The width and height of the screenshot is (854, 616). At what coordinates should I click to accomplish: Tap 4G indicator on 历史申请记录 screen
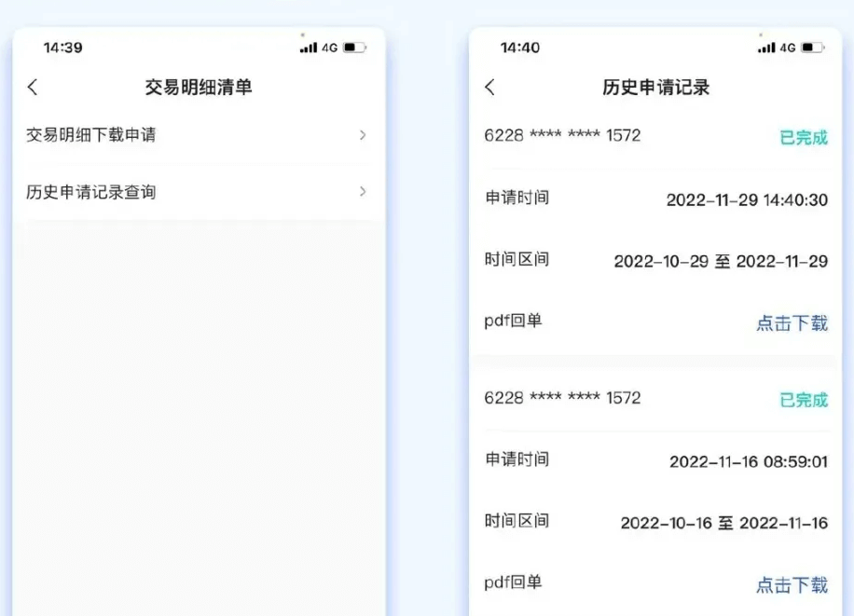(788, 48)
